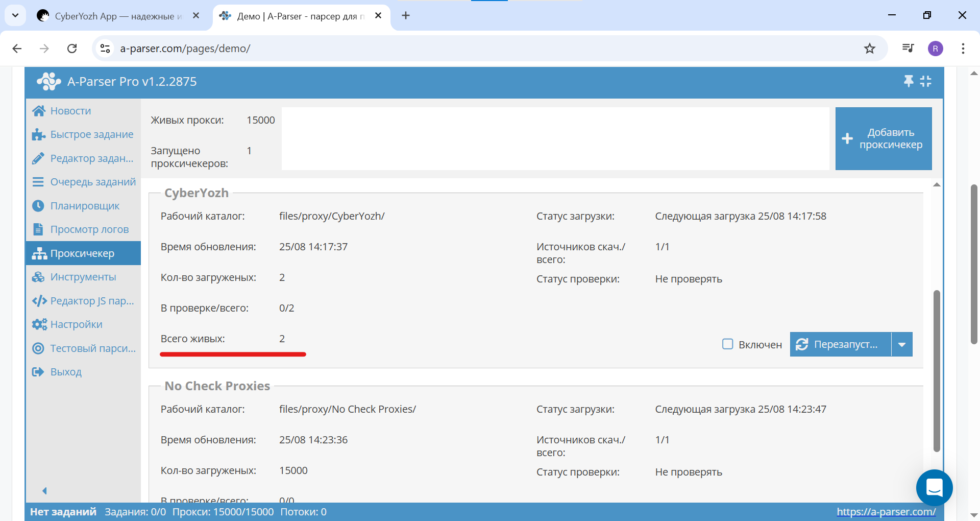Collapse sidebar using the left arrow icon
The height and width of the screenshot is (521, 980).
click(44, 491)
